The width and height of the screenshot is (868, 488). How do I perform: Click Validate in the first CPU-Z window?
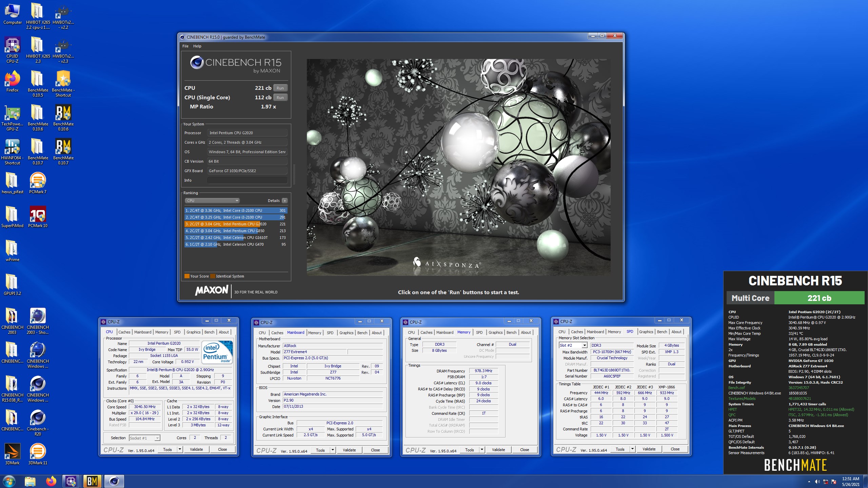click(196, 450)
